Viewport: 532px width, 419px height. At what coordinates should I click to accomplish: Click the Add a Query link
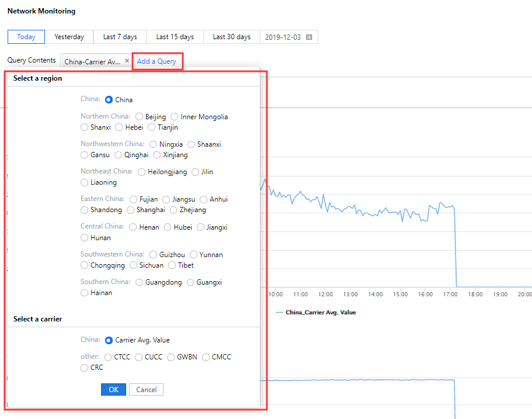click(x=157, y=61)
